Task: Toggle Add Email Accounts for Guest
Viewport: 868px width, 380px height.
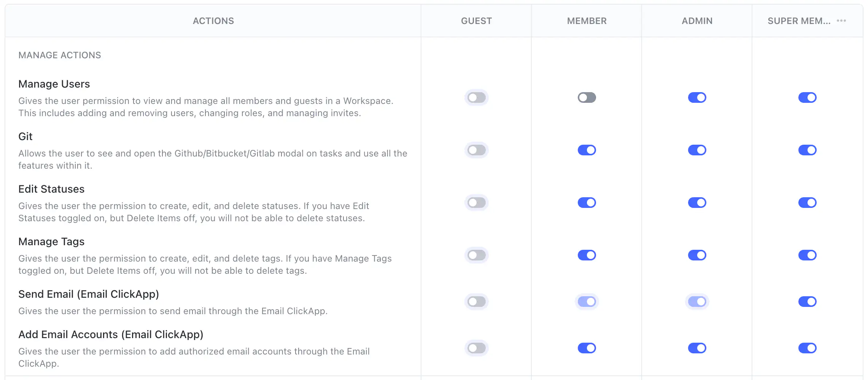Action: click(477, 348)
